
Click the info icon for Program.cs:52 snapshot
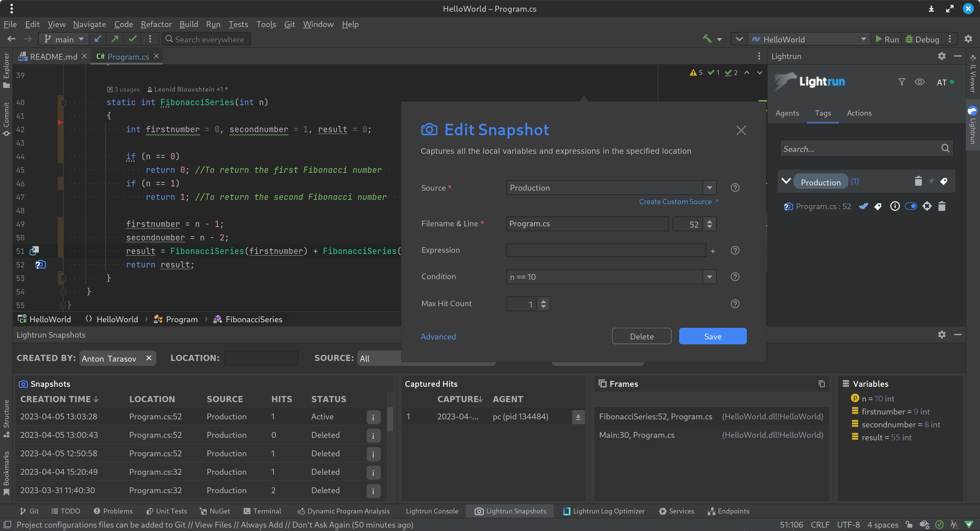[x=895, y=206]
